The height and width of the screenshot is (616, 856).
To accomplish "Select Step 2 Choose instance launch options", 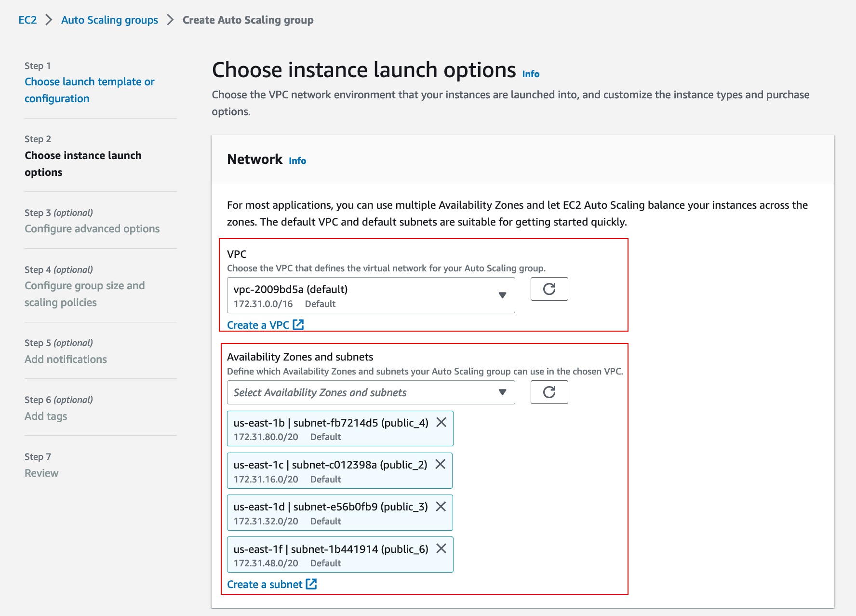I will click(83, 163).
